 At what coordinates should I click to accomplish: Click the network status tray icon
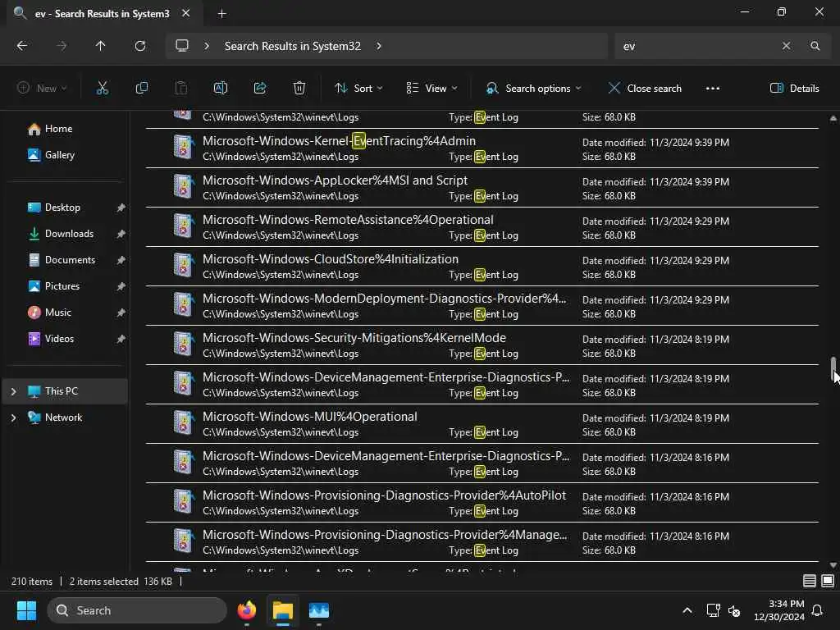(x=713, y=610)
